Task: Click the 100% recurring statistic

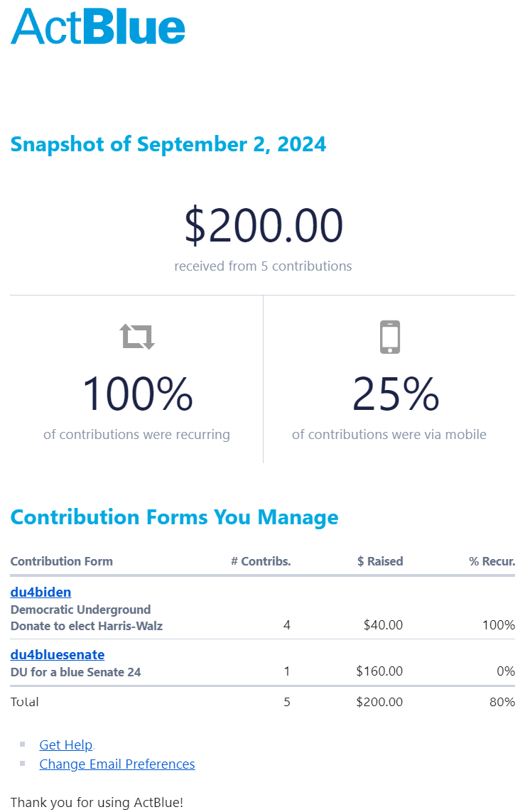Action: click(x=138, y=394)
